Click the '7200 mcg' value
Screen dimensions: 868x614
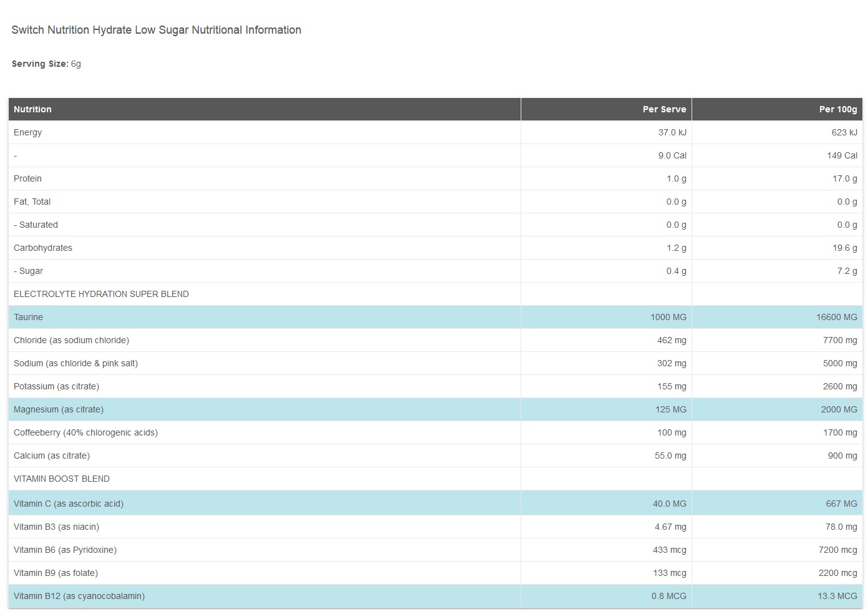838,550
